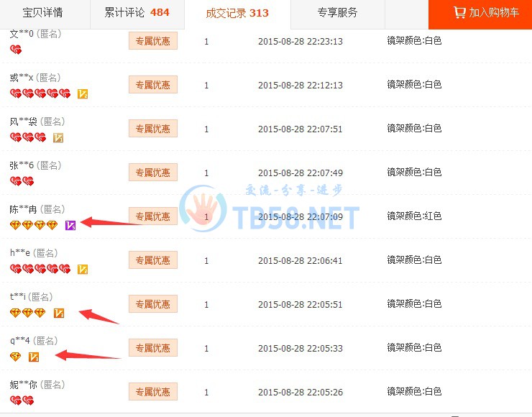The image size is (532, 417).
Task: Click heart rating icons under 妮**你
Action: point(22,400)
